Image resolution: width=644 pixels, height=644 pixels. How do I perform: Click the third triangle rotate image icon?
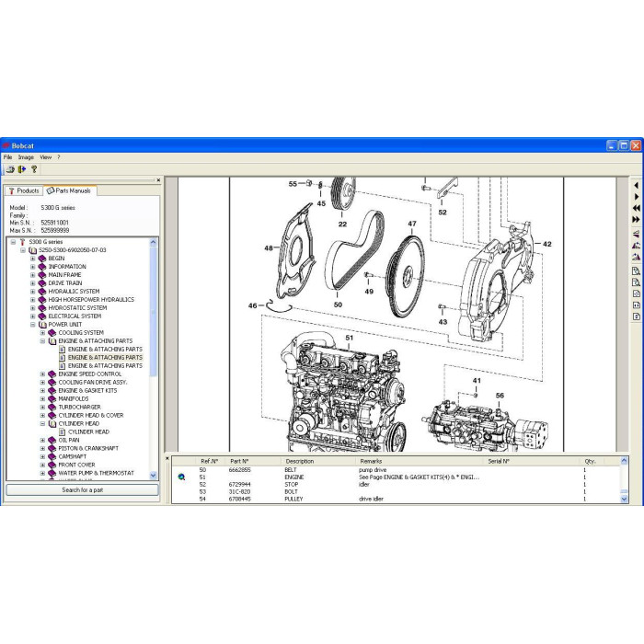pyautogui.click(x=637, y=257)
